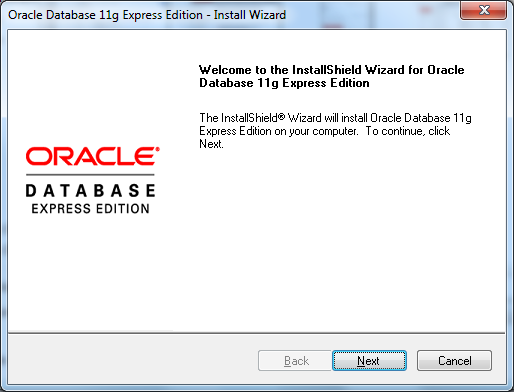Click "Database 11g Express Edition" heading line

click(284, 83)
